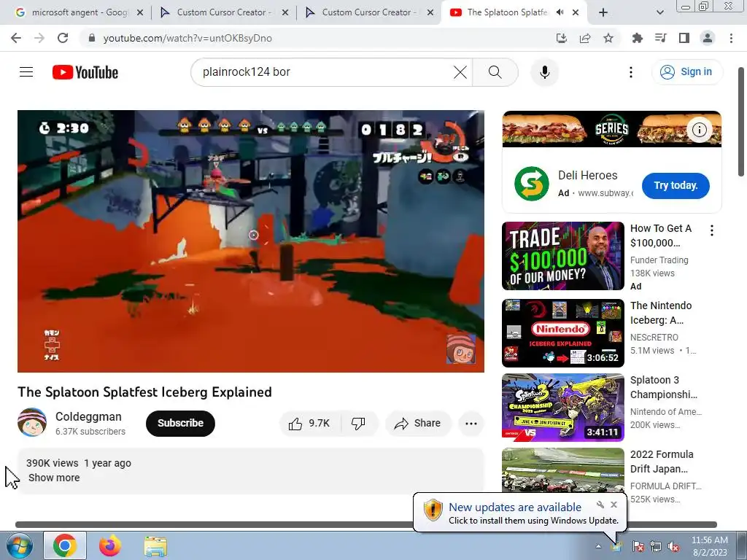Open options for Funder Trading ad

[712, 230]
